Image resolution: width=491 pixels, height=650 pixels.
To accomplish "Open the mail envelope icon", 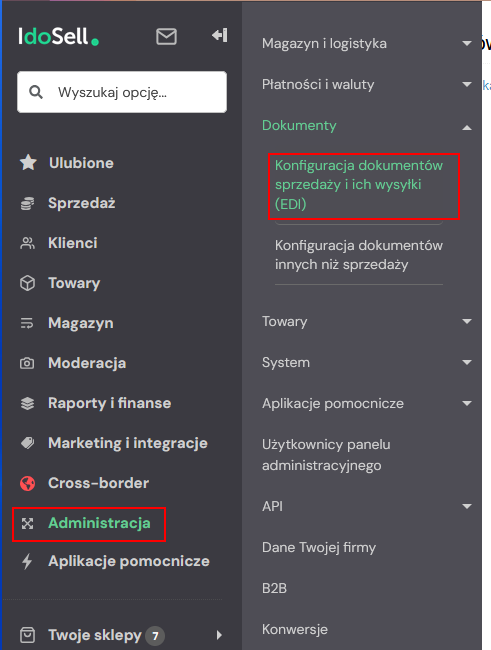I will [166, 36].
